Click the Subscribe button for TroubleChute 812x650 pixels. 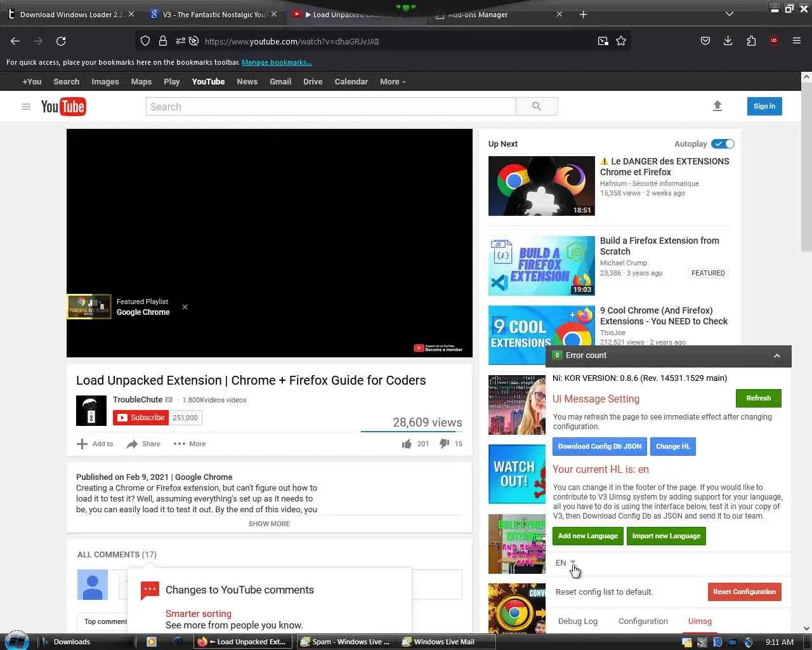tap(141, 418)
